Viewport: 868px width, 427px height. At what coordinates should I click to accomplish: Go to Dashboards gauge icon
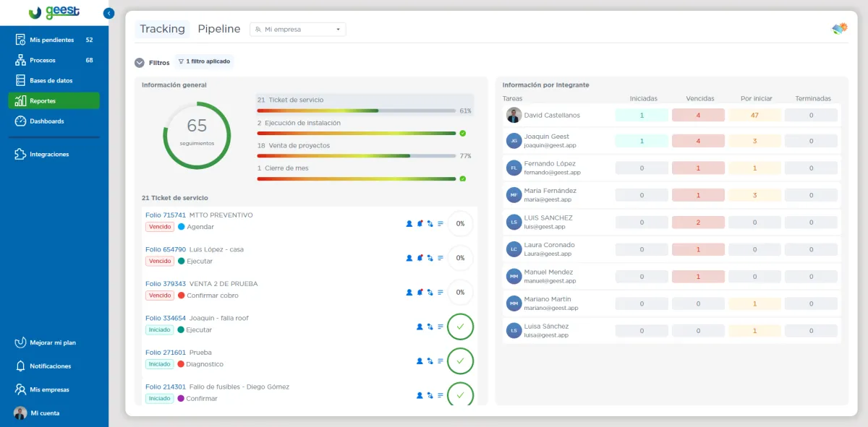[x=20, y=121]
